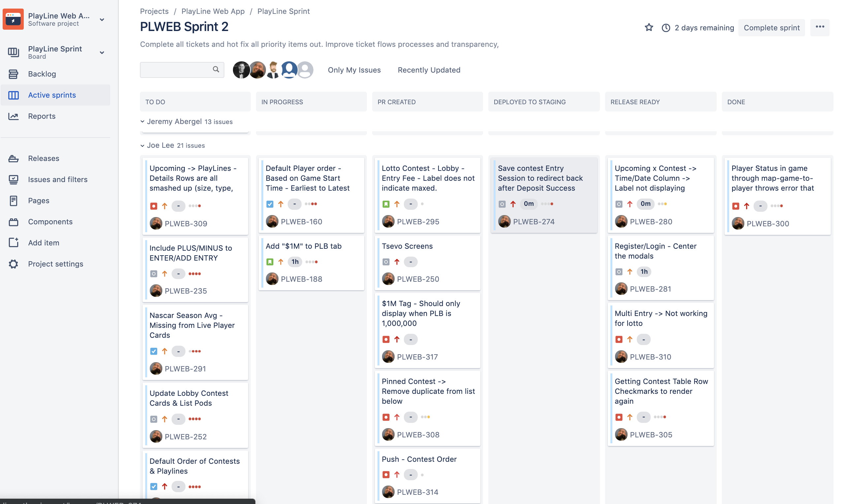Open the PlayLine Sprint board dropdown
The image size is (844, 504).
(102, 52)
